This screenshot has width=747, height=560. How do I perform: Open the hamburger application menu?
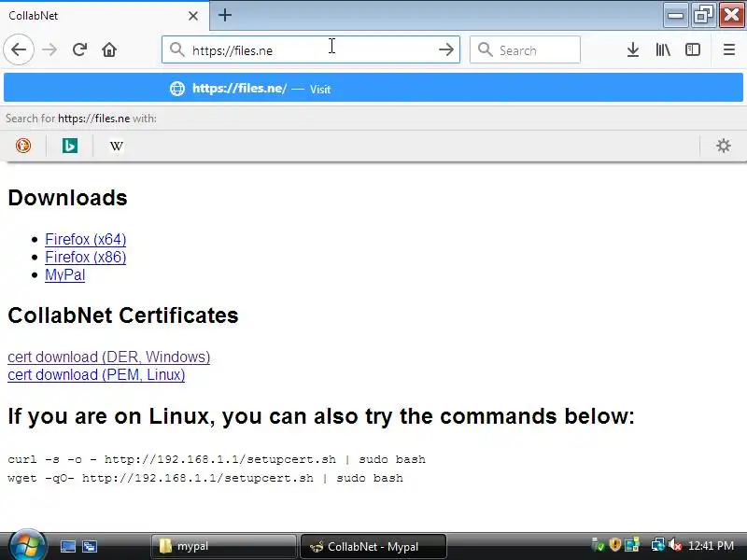[729, 49]
